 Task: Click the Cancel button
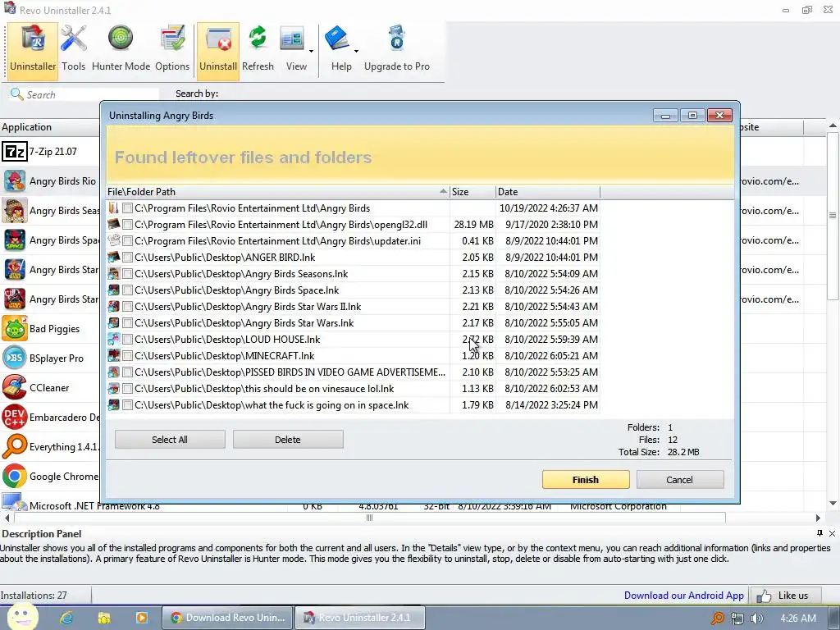point(680,479)
